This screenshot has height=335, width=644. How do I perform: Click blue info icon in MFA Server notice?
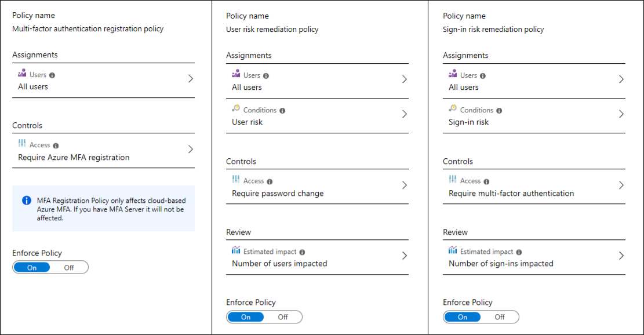pyautogui.click(x=27, y=201)
